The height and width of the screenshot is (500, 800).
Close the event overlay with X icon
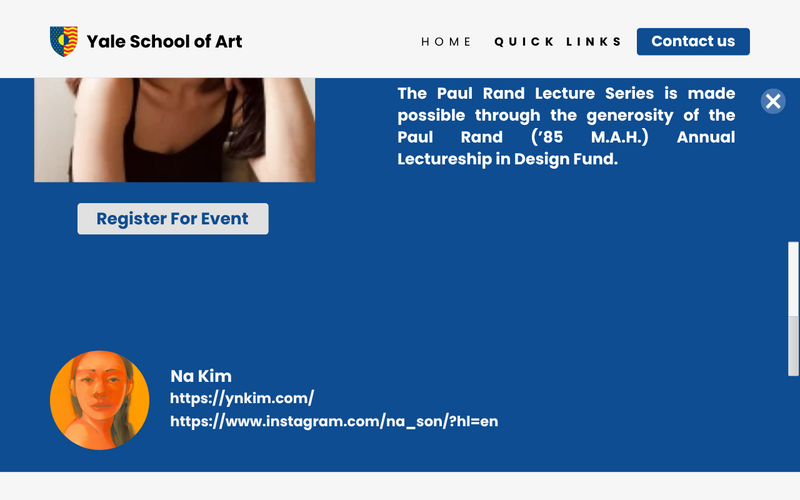pyautogui.click(x=773, y=101)
